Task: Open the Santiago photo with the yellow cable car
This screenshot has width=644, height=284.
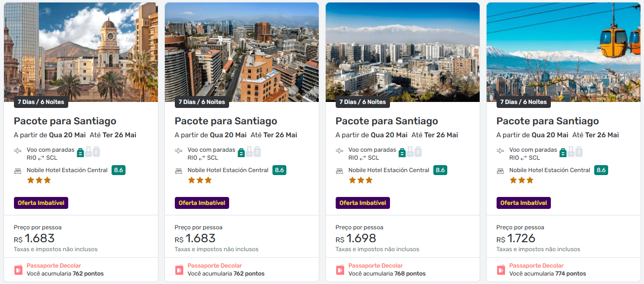Action: pyautogui.click(x=563, y=50)
